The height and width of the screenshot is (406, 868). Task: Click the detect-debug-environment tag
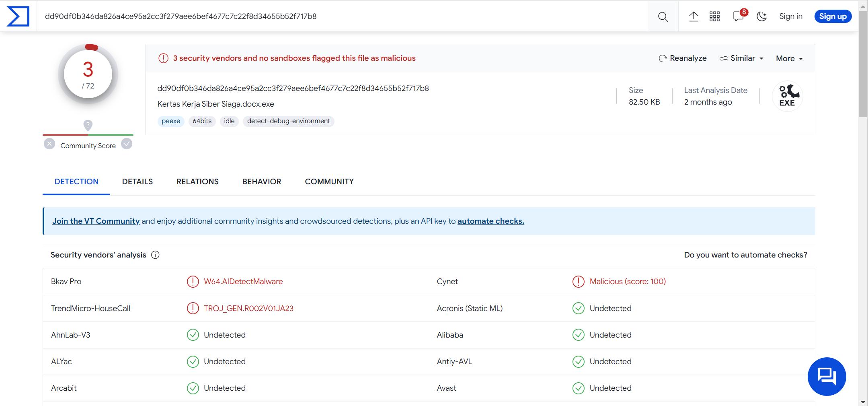[288, 121]
